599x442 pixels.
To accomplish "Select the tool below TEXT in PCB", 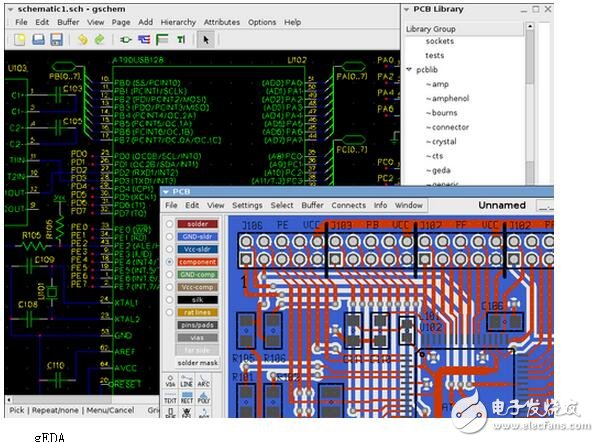I will point(170,412).
